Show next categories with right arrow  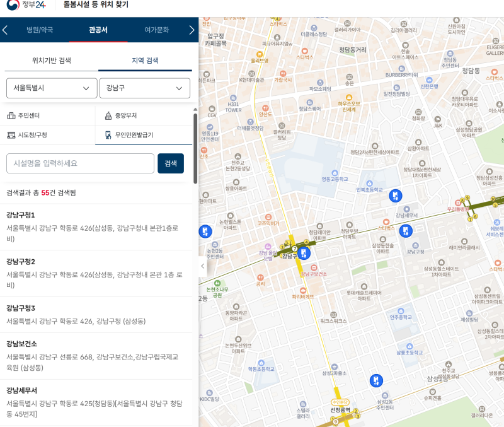192,30
